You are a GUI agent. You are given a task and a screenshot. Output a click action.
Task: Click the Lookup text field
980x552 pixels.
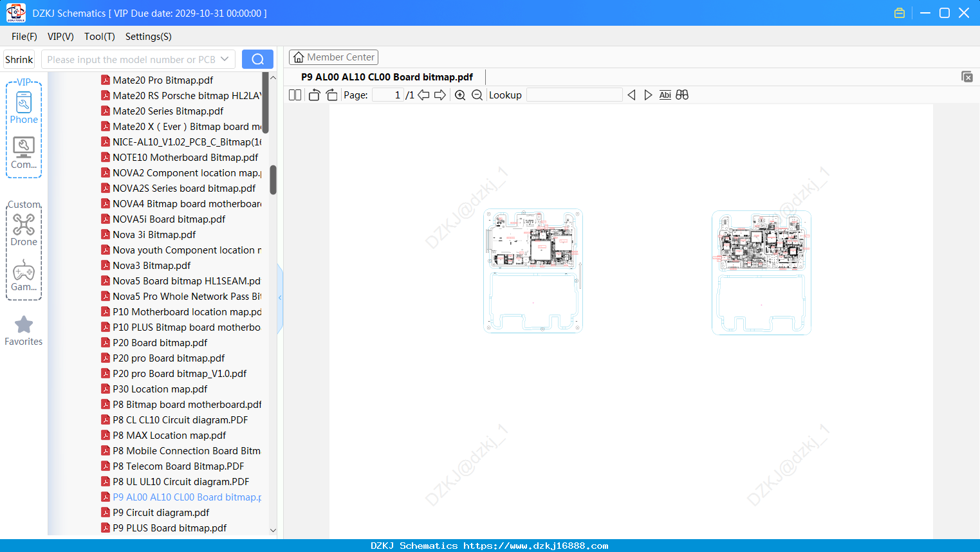574,95
